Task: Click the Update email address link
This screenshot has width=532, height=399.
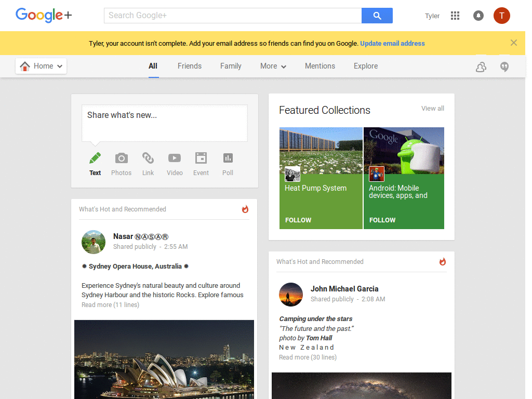Action: [x=393, y=44]
